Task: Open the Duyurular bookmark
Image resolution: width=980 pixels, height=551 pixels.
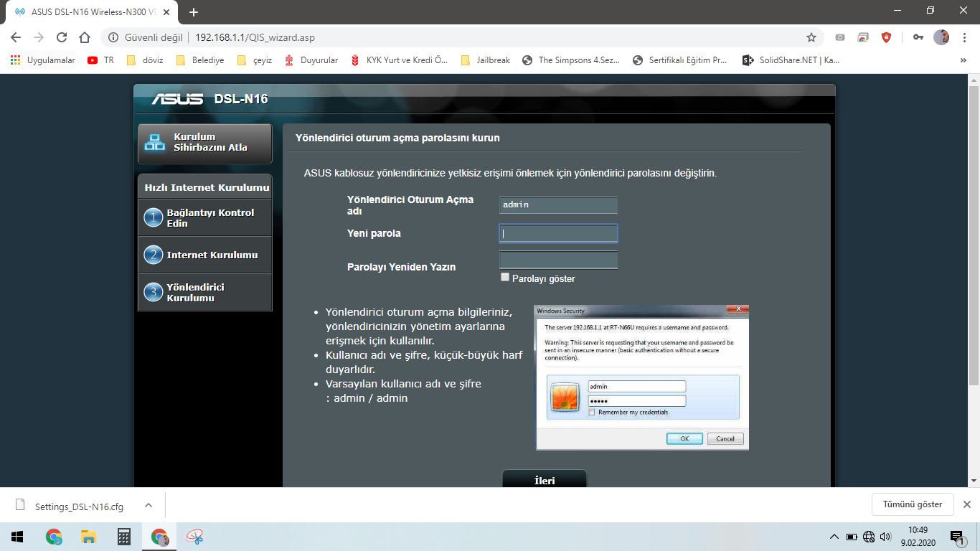Action: (x=311, y=60)
